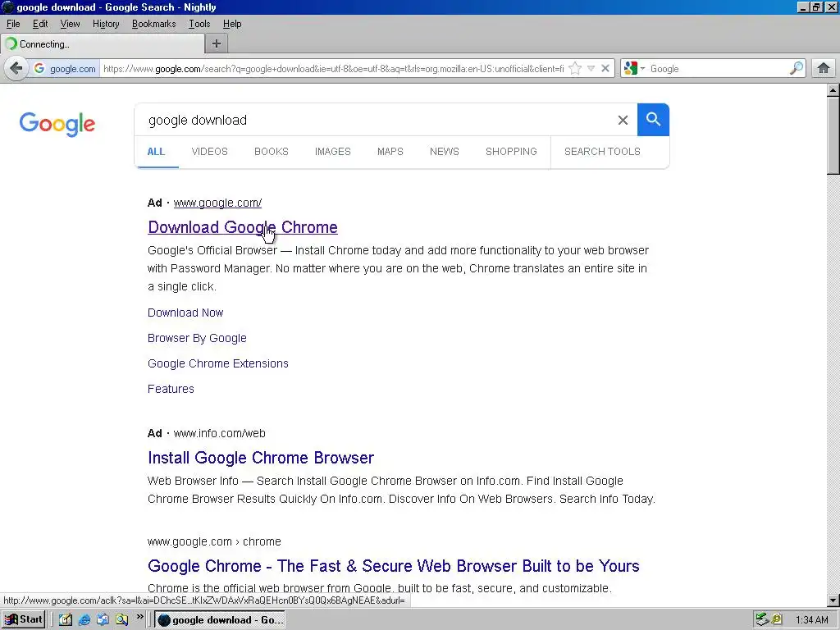Click the Quick Launch search folder icon
This screenshot has width=840, height=630.
tap(122, 620)
